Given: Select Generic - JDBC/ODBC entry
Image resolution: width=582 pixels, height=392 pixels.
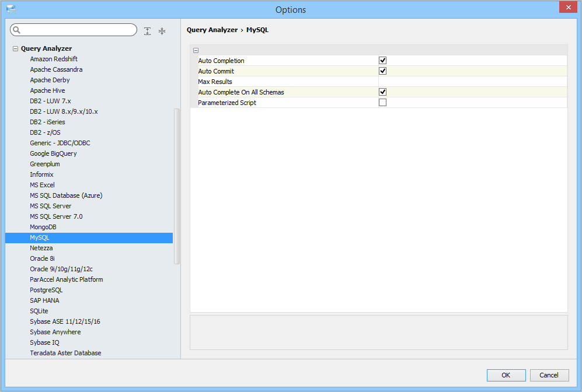Looking at the screenshot, I should click(60, 143).
